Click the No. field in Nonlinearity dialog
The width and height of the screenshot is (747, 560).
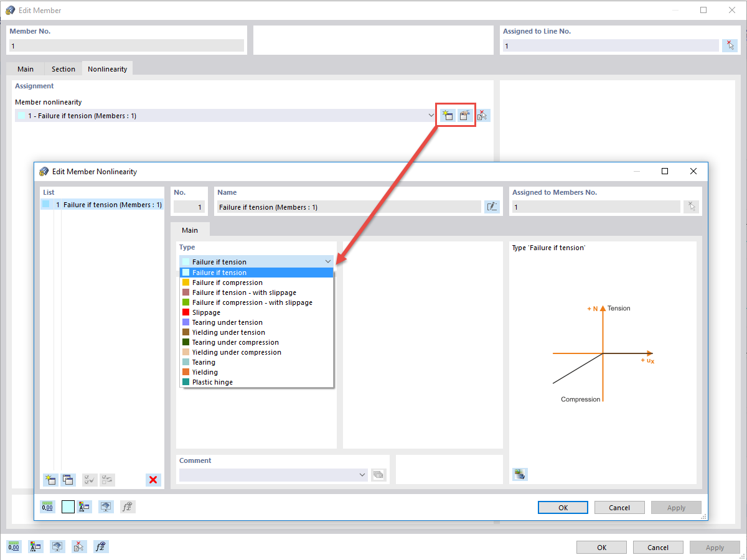point(189,207)
